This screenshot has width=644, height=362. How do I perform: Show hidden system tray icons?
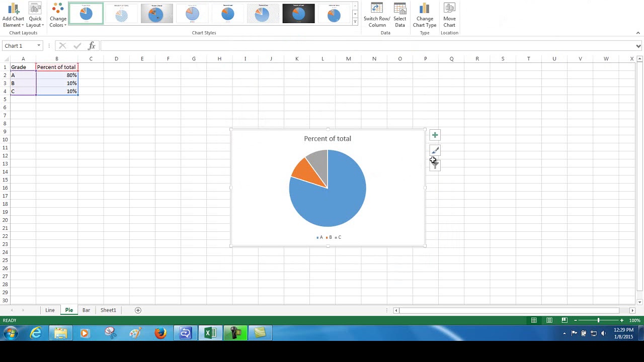pos(564,333)
